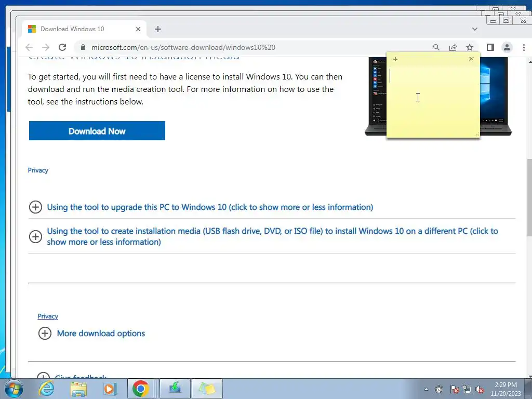Click the Download Now button
This screenshot has width=532, height=399.
pyautogui.click(x=97, y=130)
